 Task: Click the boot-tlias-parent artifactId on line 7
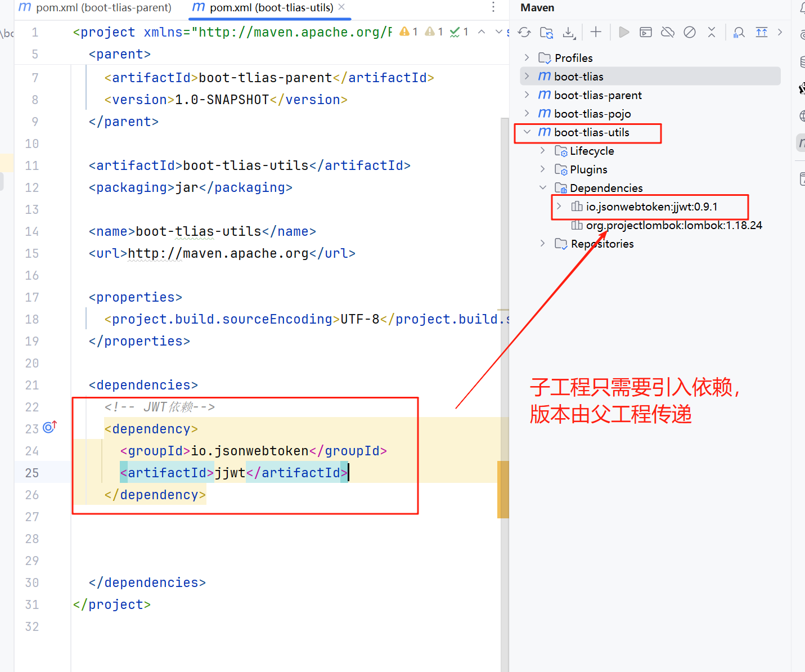click(269, 78)
